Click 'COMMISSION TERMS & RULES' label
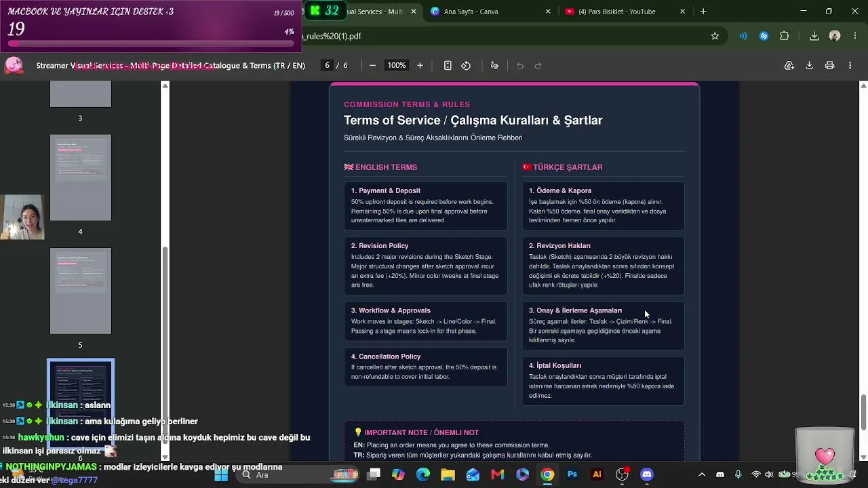 [x=407, y=104]
